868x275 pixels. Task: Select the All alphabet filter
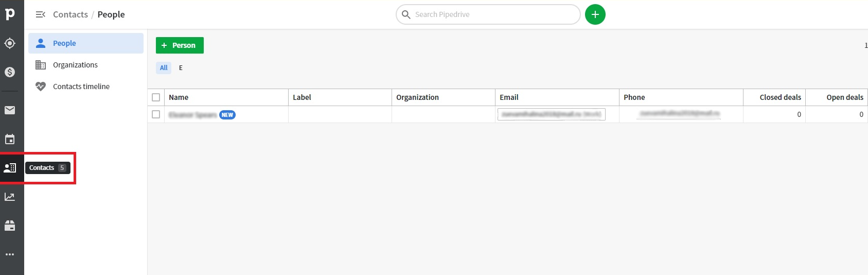coord(164,67)
